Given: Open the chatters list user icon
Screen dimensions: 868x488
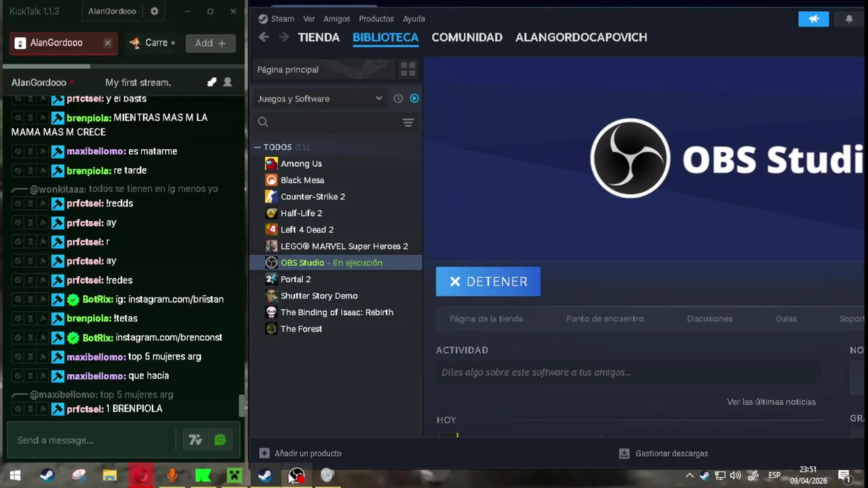Looking at the screenshot, I should pos(228,82).
